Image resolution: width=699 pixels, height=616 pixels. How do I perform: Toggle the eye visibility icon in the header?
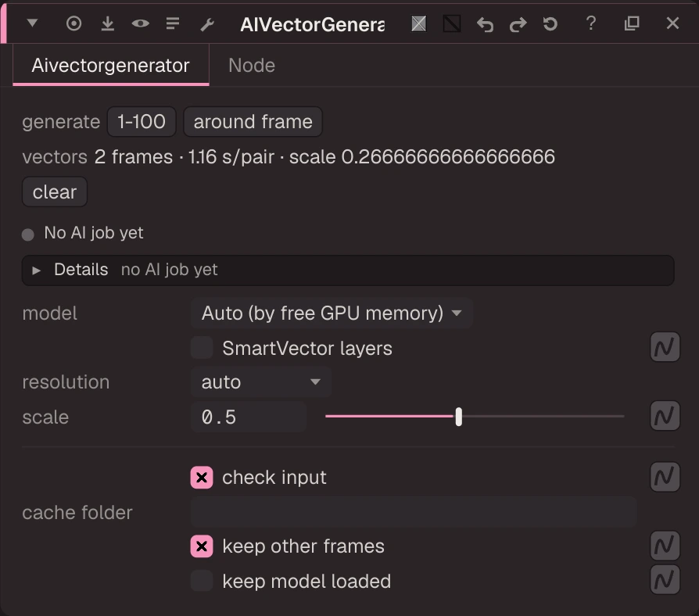coord(141,23)
